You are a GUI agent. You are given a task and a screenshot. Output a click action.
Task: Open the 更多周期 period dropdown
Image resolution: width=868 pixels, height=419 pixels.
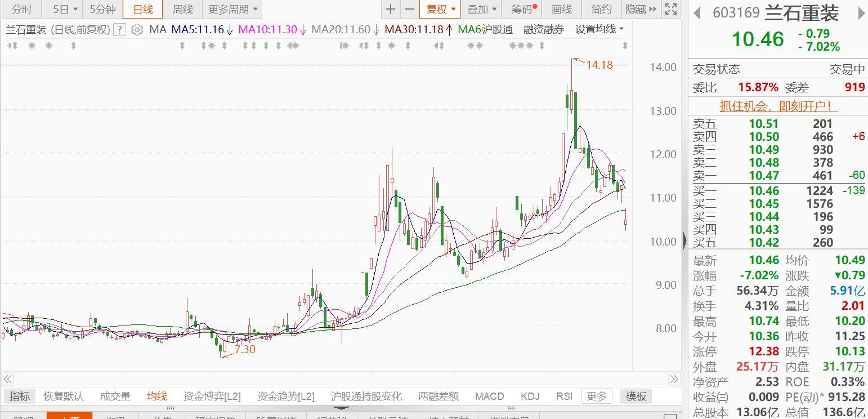pos(229,10)
